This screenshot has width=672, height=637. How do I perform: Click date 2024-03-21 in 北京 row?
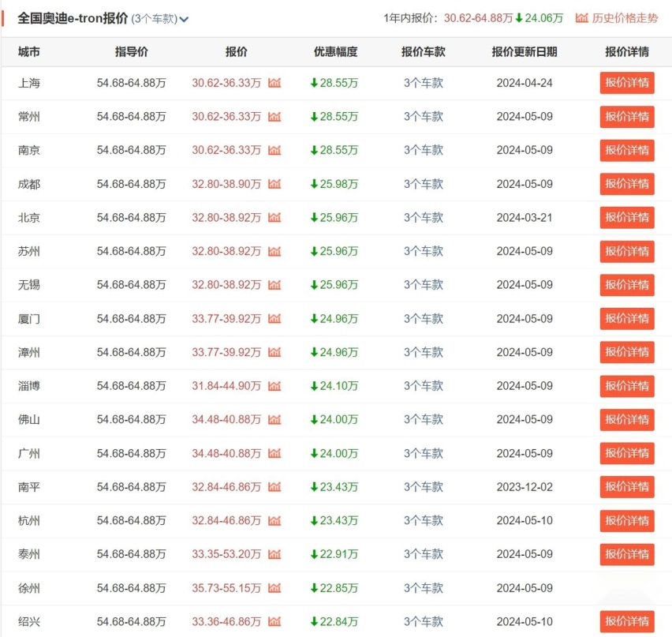pyautogui.click(x=525, y=218)
